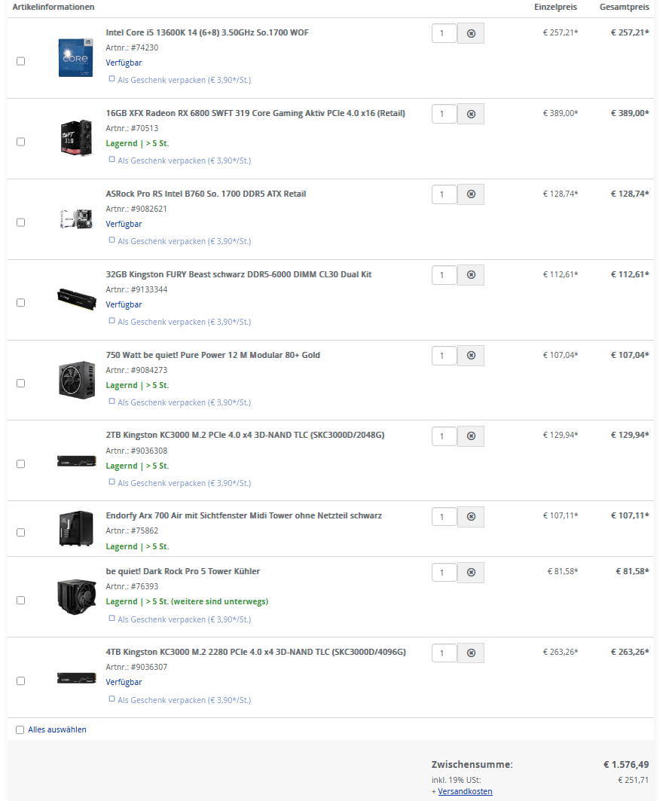Click the ASRock motherboard thumbnail

[x=76, y=219]
